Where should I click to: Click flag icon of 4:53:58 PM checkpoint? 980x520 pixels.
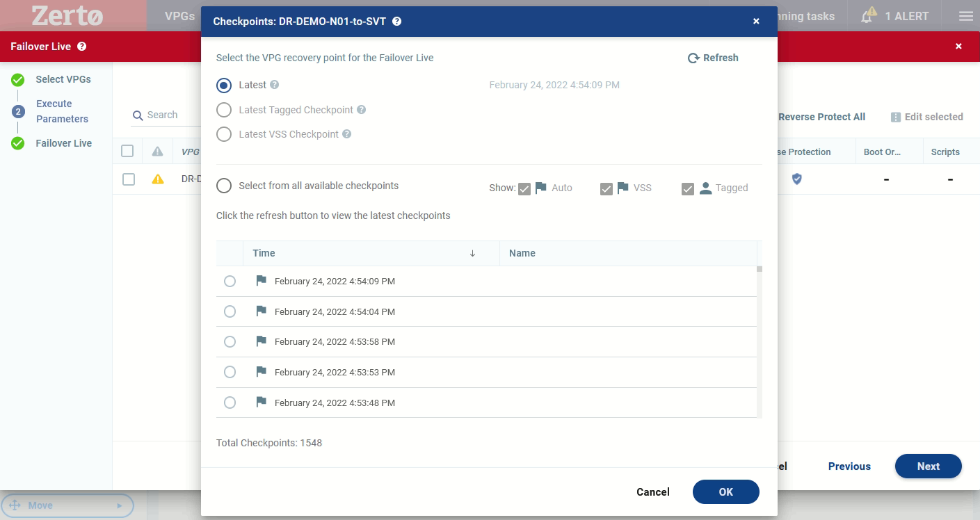pyautogui.click(x=262, y=341)
